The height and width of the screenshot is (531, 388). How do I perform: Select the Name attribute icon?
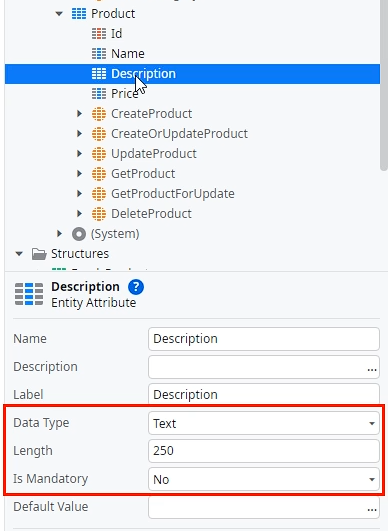coord(99,54)
